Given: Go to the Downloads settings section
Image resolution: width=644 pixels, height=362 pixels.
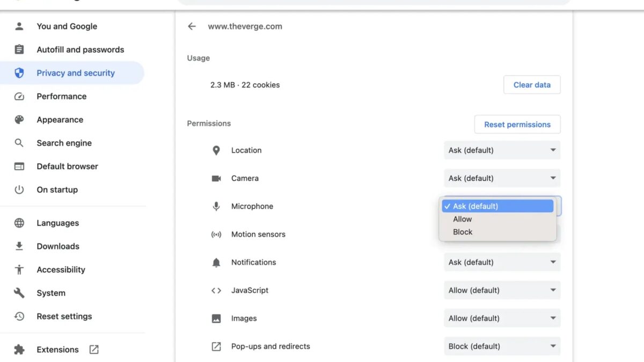Looking at the screenshot, I should 58,246.
